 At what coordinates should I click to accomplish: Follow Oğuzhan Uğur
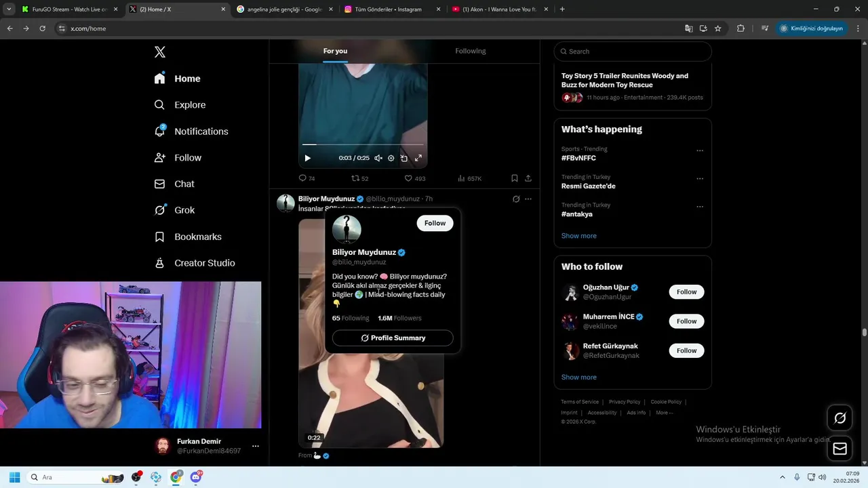click(x=686, y=292)
